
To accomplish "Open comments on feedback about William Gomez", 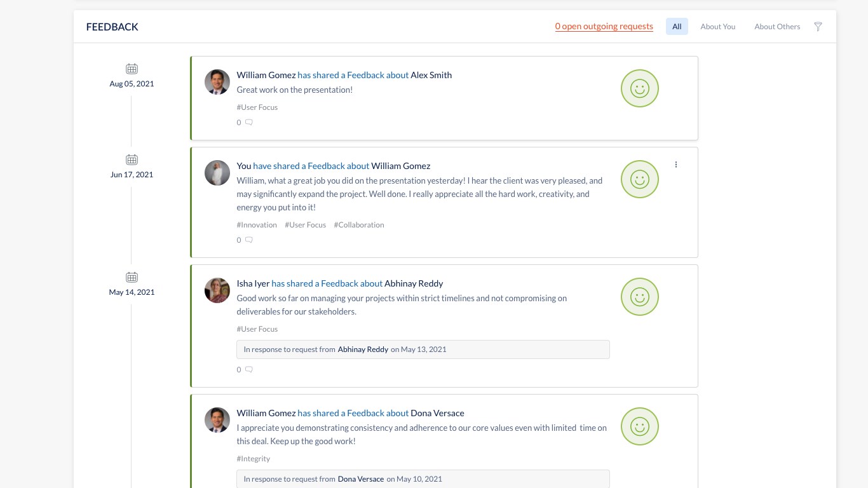I will coord(249,240).
